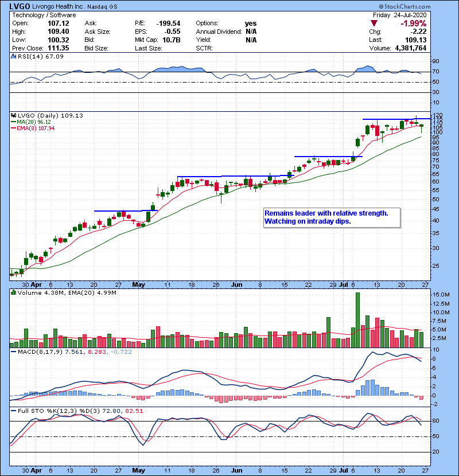Image resolution: width=459 pixels, height=476 pixels.
Task: Click the Volume value 4,381,764
Action: point(411,48)
